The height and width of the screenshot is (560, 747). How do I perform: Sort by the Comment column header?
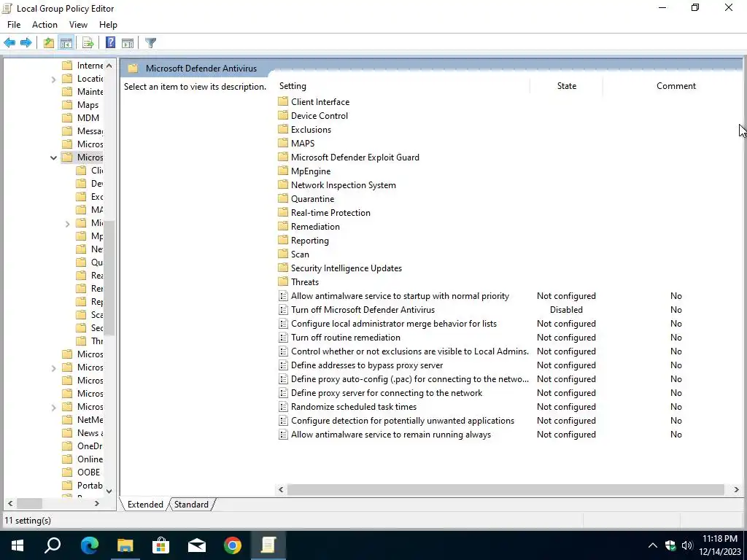(x=676, y=86)
